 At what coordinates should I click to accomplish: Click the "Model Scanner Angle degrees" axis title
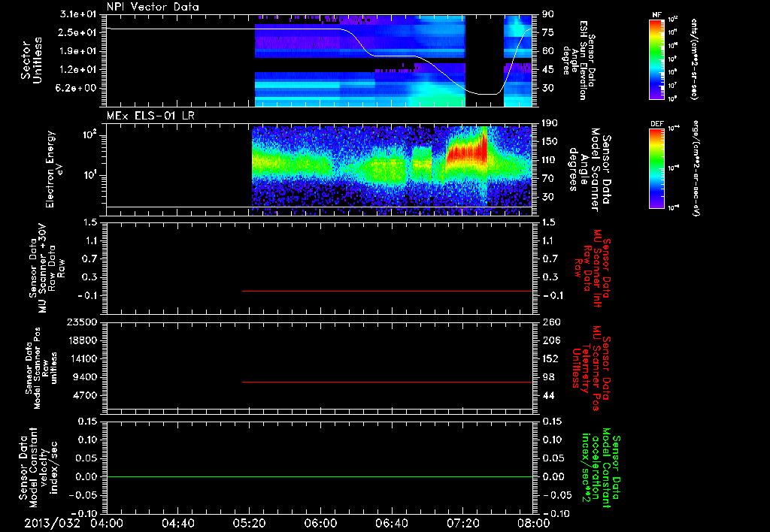pos(590,169)
